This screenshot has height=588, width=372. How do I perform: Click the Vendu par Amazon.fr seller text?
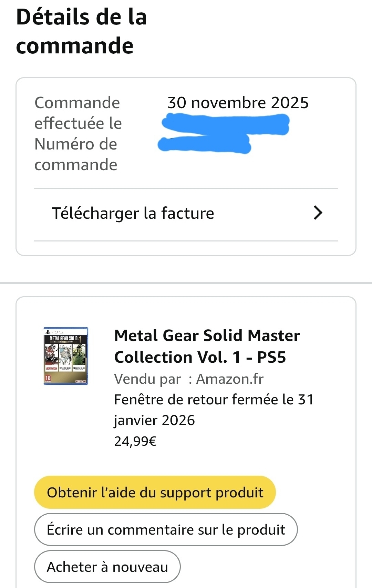pyautogui.click(x=188, y=379)
